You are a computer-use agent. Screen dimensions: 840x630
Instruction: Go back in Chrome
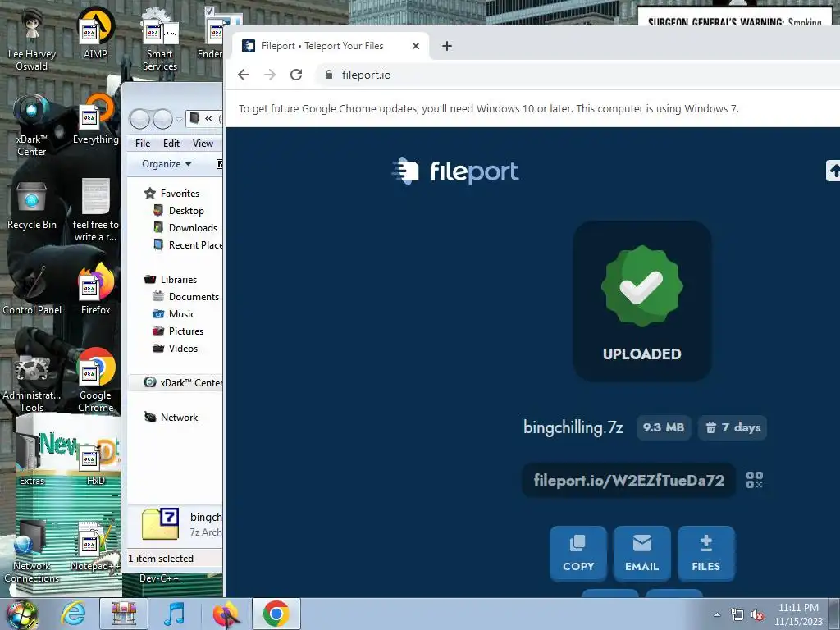click(244, 75)
